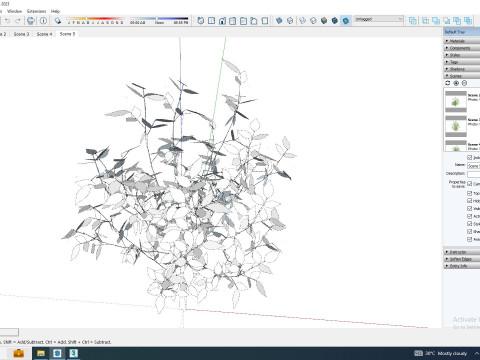480x360 pixels.
Task: Toggle the Show/Hide Shadows icon
Action: pos(58,21)
